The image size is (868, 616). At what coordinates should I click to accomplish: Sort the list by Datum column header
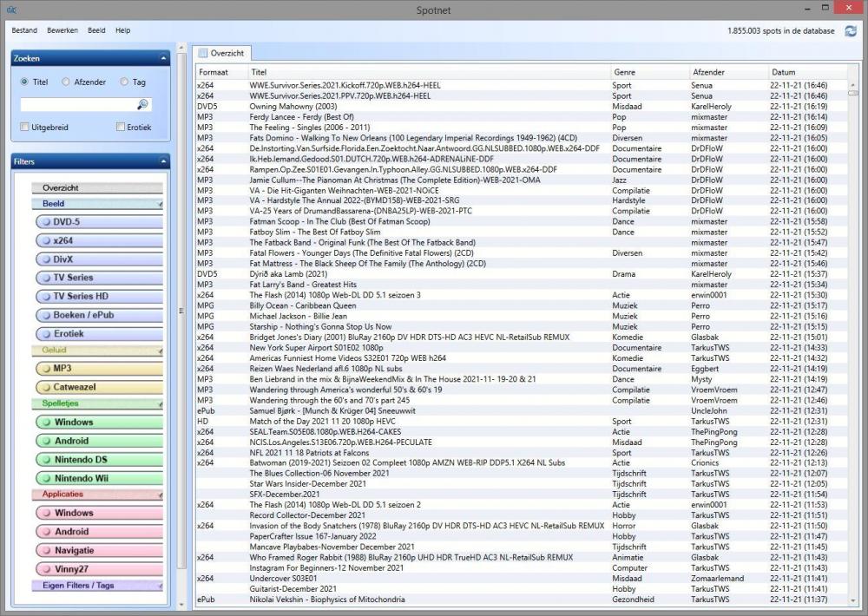click(782, 72)
